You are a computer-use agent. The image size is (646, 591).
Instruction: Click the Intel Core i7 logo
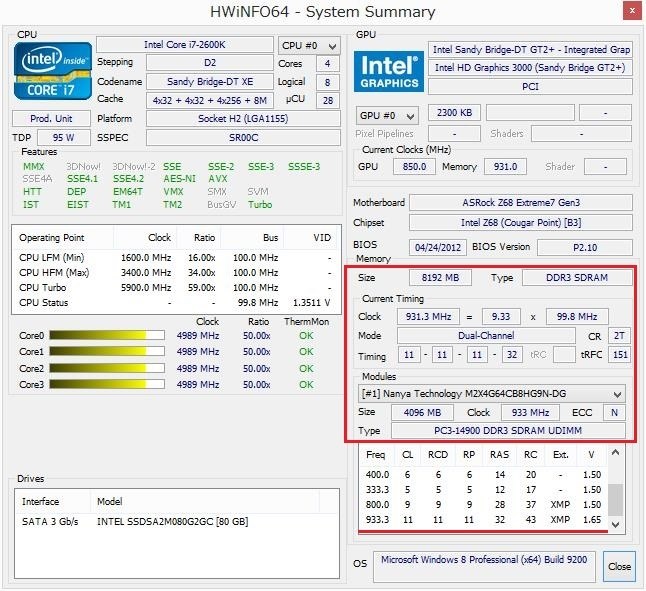click(x=53, y=71)
